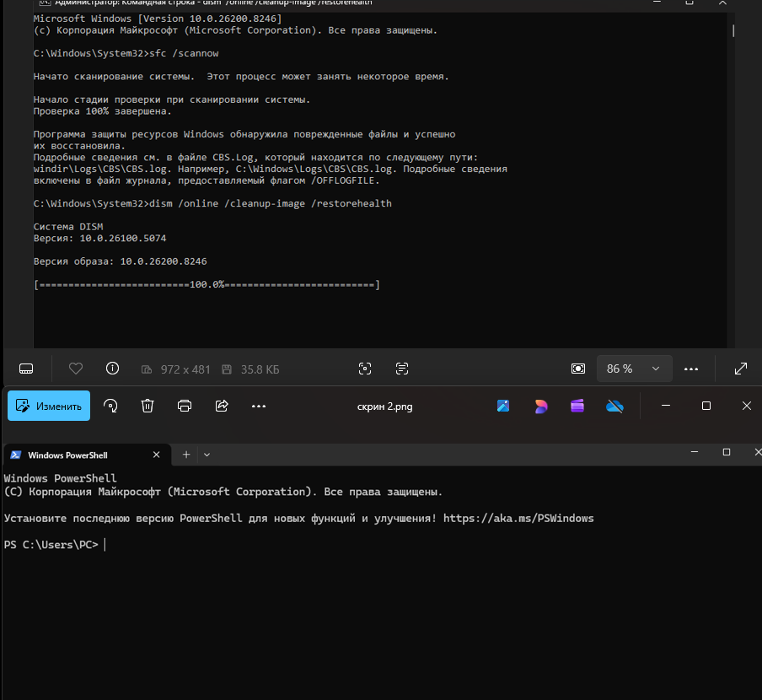
Task: Click the fit-to-window zoom icon
Action: coord(578,369)
